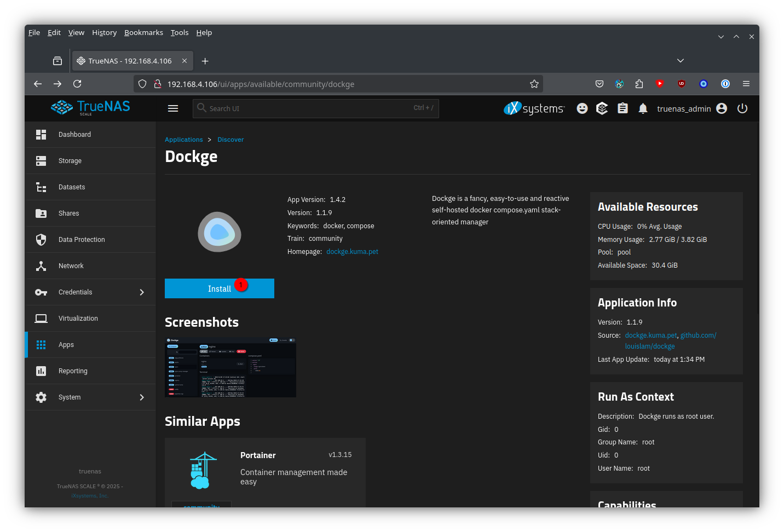Open the alerts bell icon
The image size is (784, 532).
(x=643, y=108)
